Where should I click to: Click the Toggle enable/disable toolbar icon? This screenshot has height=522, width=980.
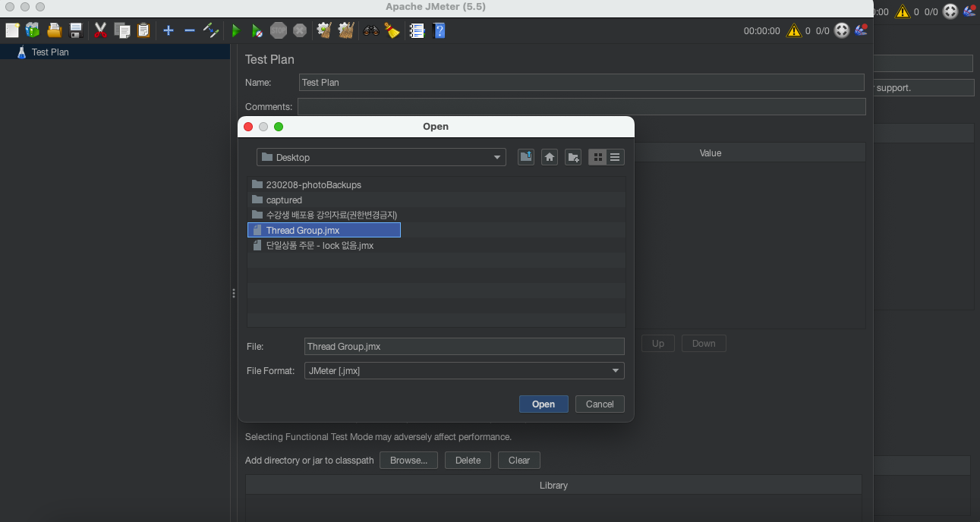point(211,30)
